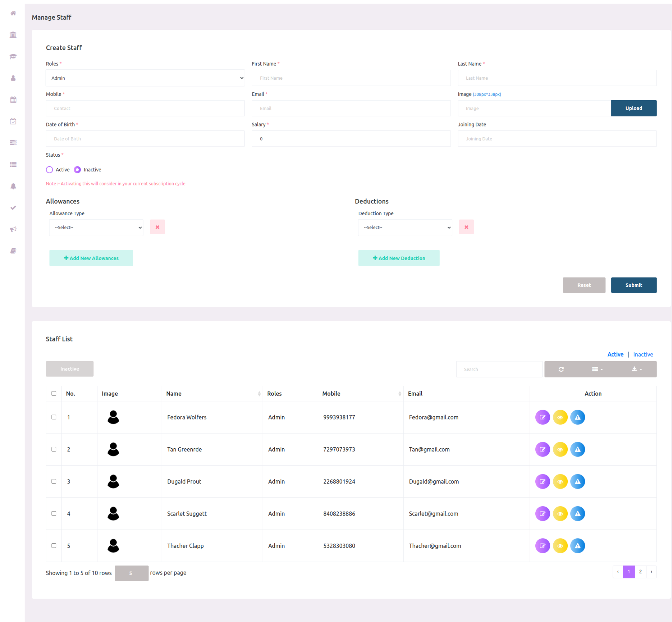Open the columns list dropdown in toolbar

pyautogui.click(x=598, y=369)
